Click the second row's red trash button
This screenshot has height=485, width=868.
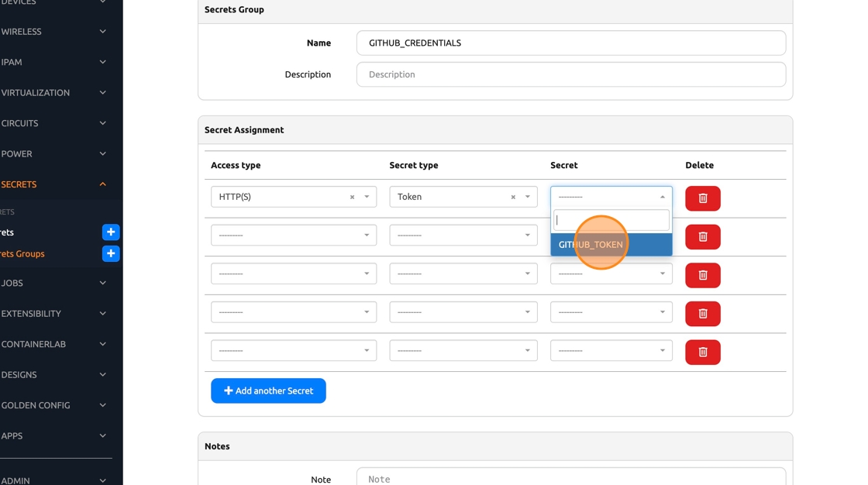pos(702,237)
